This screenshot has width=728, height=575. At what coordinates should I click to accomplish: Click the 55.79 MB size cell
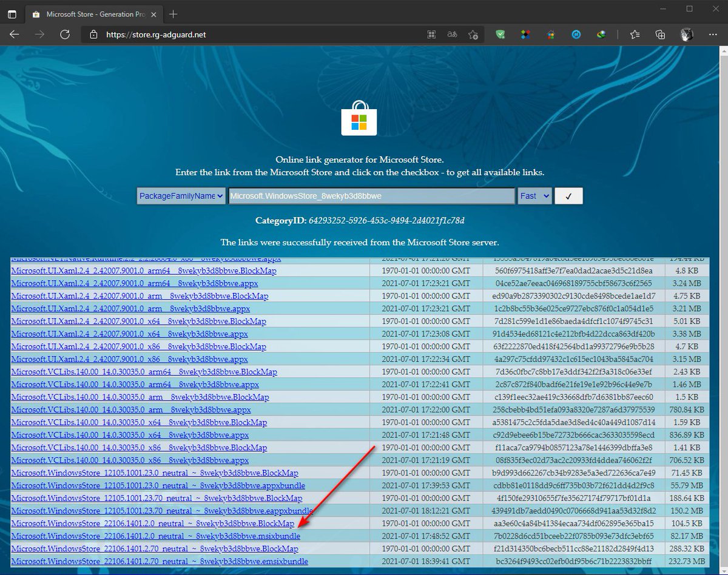tap(687, 486)
